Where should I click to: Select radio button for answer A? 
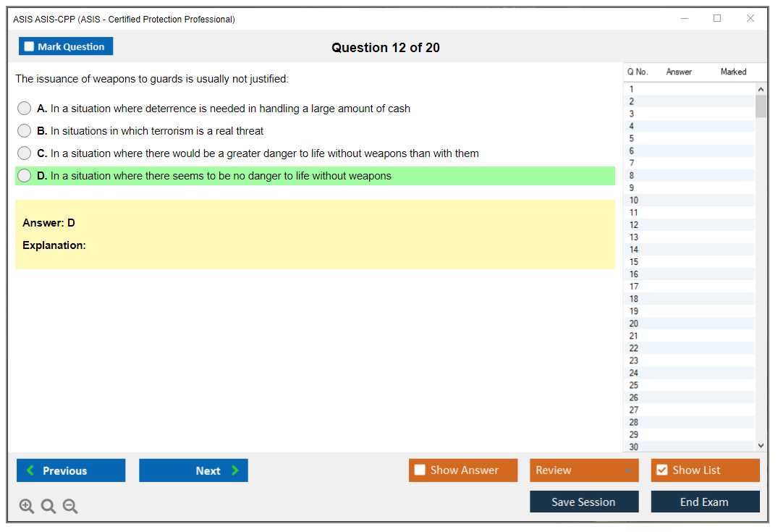tap(25, 109)
